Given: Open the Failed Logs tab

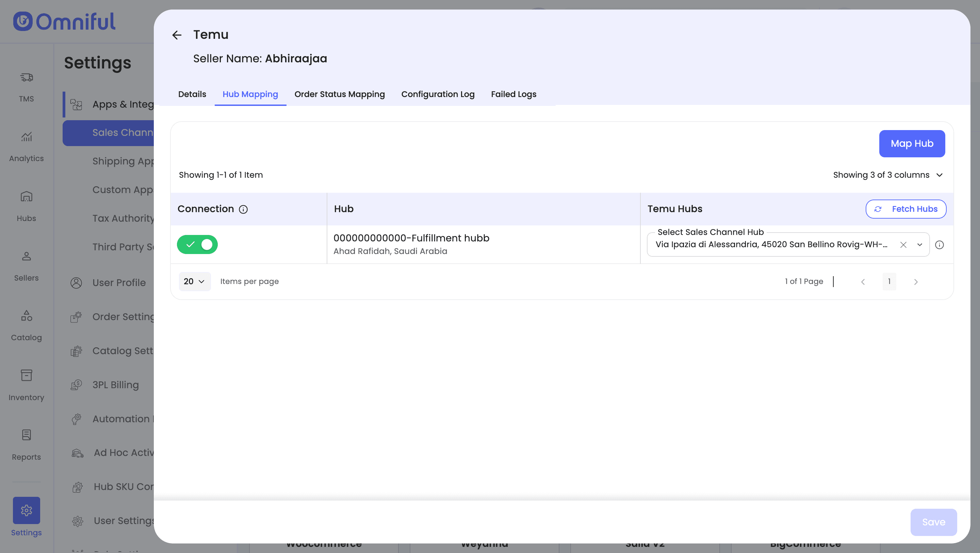Looking at the screenshot, I should tap(513, 94).
